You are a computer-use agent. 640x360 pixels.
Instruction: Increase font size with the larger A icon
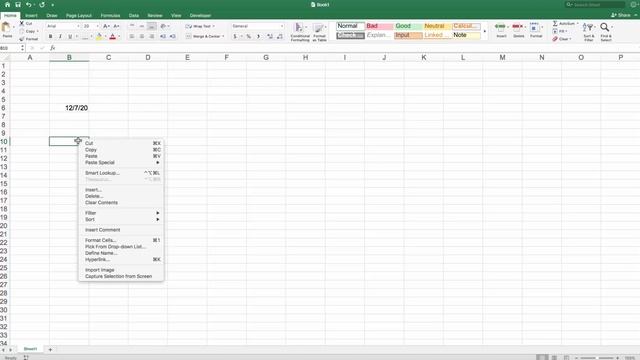pos(106,26)
